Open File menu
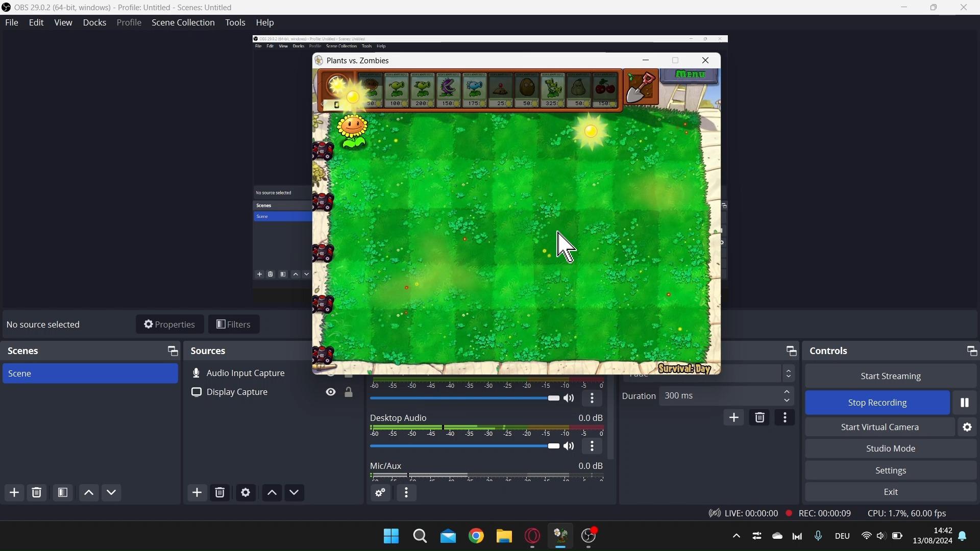 [x=12, y=22]
